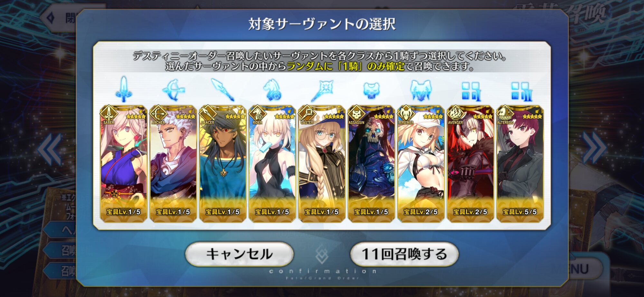Choose the Archer servant card

tap(173, 163)
